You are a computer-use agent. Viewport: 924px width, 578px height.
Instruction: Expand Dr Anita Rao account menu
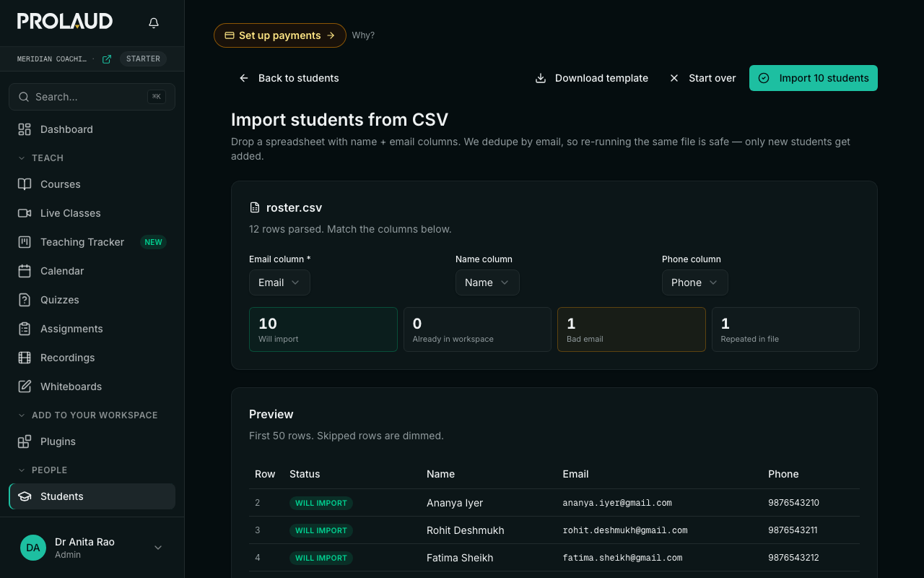point(92,548)
